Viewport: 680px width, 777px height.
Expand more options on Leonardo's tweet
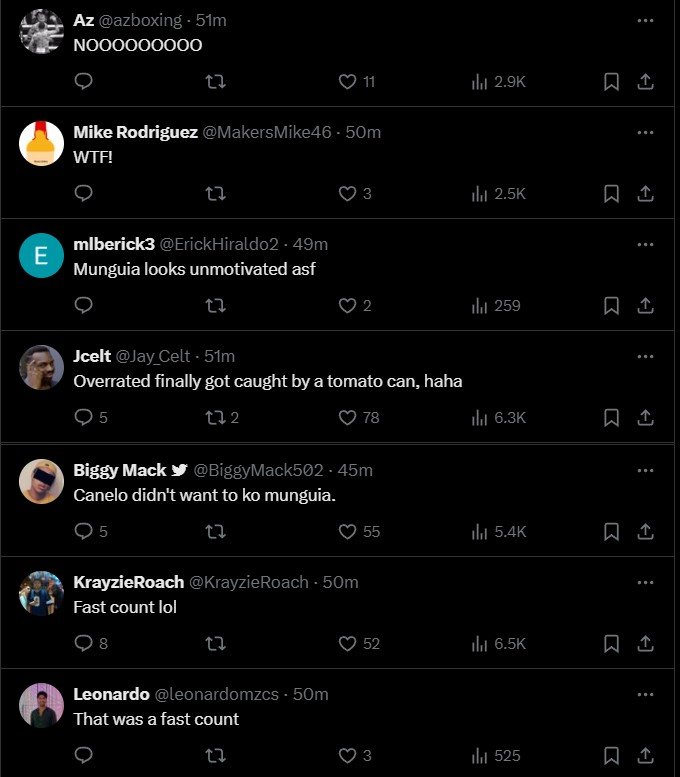coord(645,694)
